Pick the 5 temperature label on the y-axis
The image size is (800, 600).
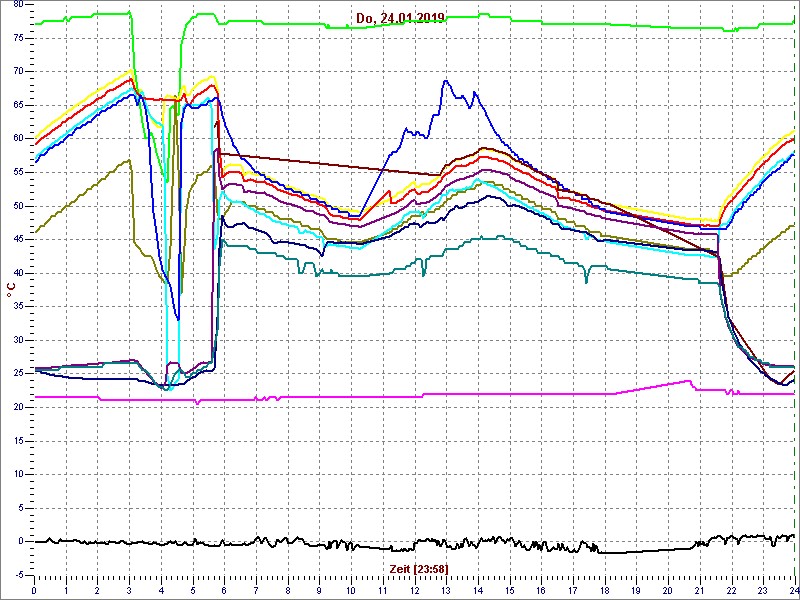click(x=21, y=508)
